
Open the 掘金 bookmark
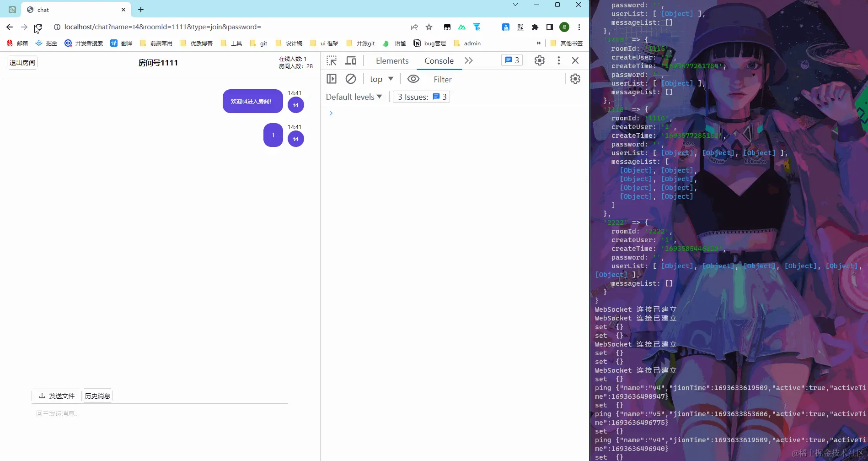coord(46,43)
